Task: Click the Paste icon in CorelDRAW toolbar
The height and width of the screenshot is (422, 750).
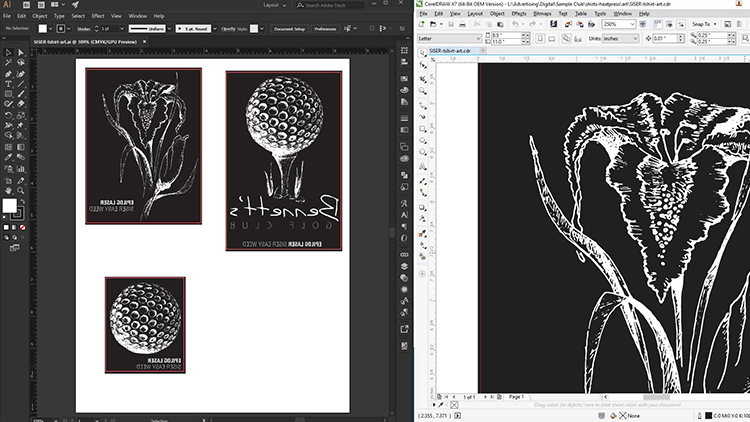Action: coord(500,24)
